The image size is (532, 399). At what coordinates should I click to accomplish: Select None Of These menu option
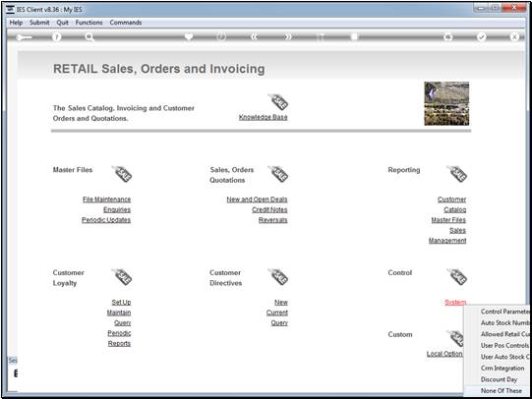(502, 390)
